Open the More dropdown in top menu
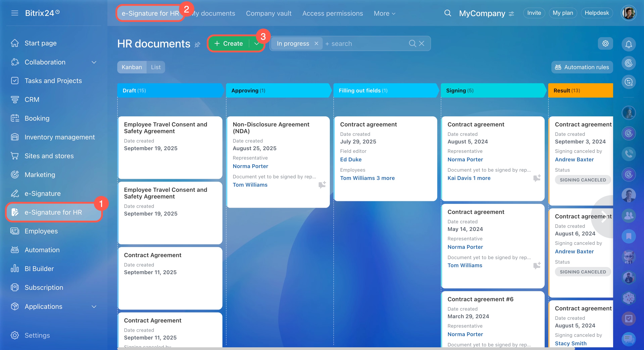Viewport: 644px width, 350px height. (x=384, y=13)
